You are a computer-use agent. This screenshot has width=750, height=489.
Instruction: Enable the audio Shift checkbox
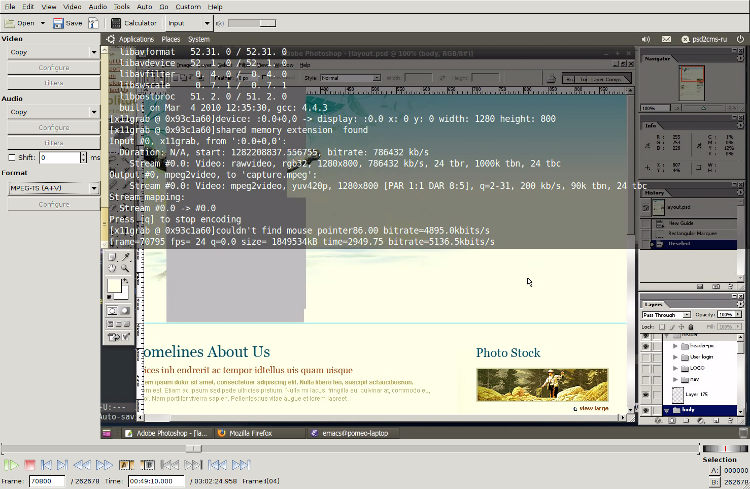tap(12, 157)
